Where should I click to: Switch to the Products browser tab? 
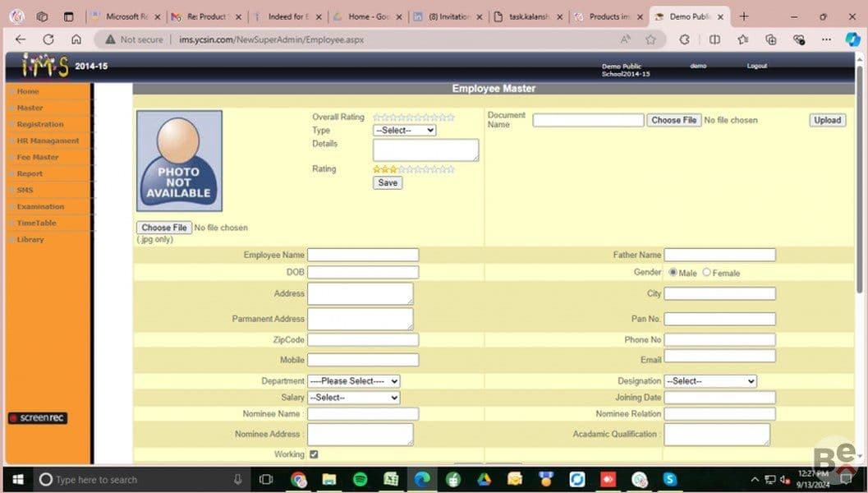609,16
